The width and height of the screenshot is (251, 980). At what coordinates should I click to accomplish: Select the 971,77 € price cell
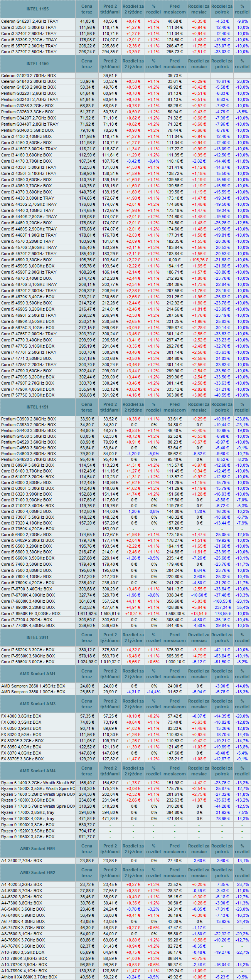(x=87, y=837)
